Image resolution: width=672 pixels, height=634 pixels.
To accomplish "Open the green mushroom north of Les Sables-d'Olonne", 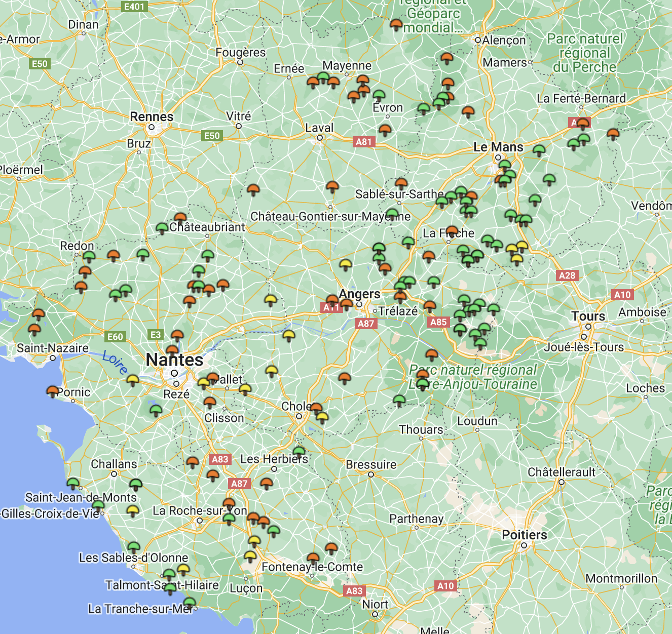I will pos(133,547).
